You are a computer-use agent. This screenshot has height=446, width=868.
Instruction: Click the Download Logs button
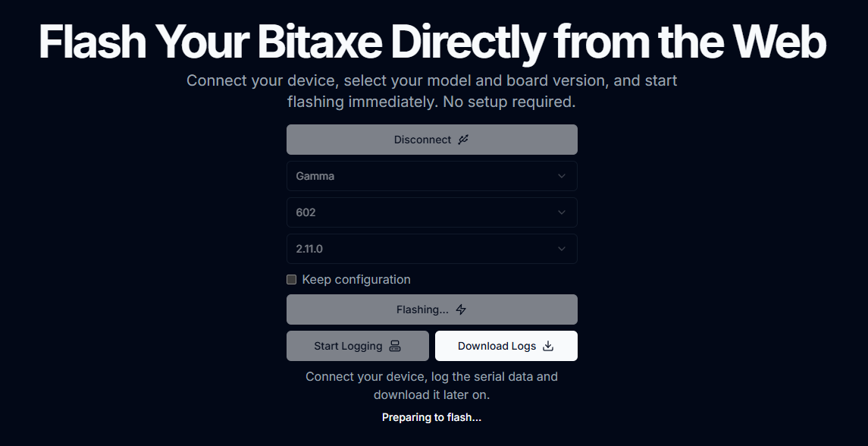506,346
